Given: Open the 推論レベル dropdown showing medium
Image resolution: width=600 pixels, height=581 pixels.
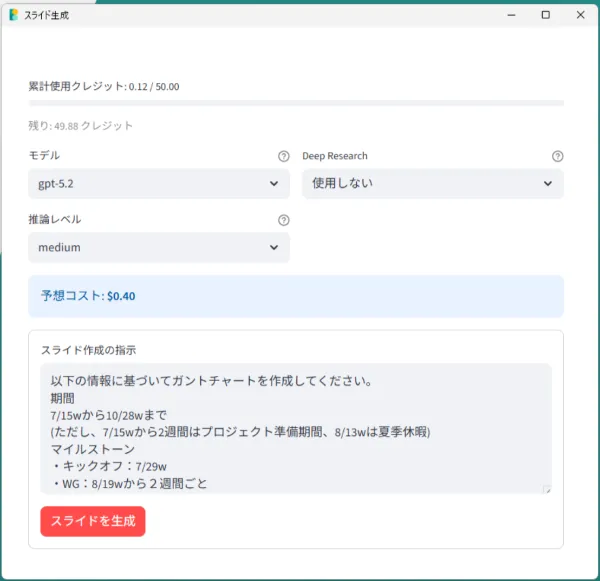Looking at the screenshot, I should click(x=159, y=248).
